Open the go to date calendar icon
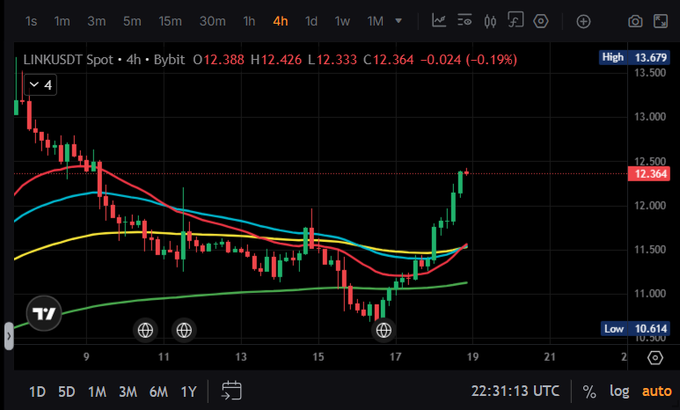This screenshot has width=680, height=410. (x=232, y=390)
